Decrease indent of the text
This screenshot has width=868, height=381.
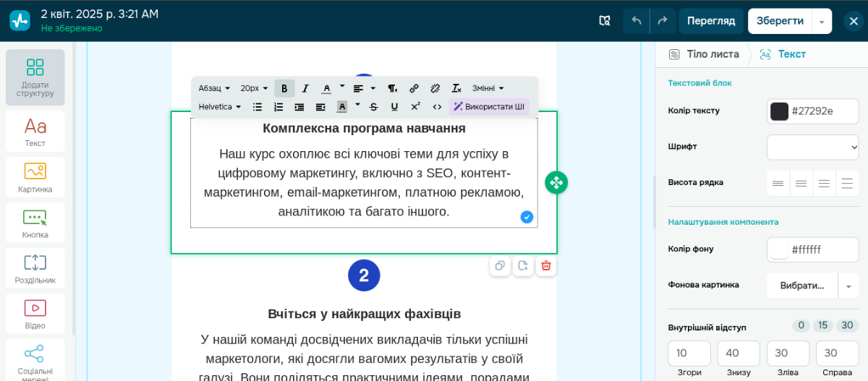click(x=320, y=106)
